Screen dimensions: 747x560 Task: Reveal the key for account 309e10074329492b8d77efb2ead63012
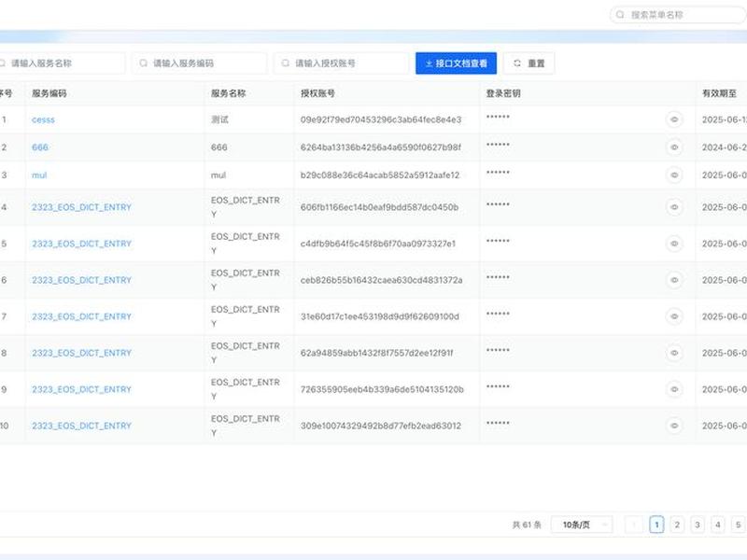pos(674,426)
